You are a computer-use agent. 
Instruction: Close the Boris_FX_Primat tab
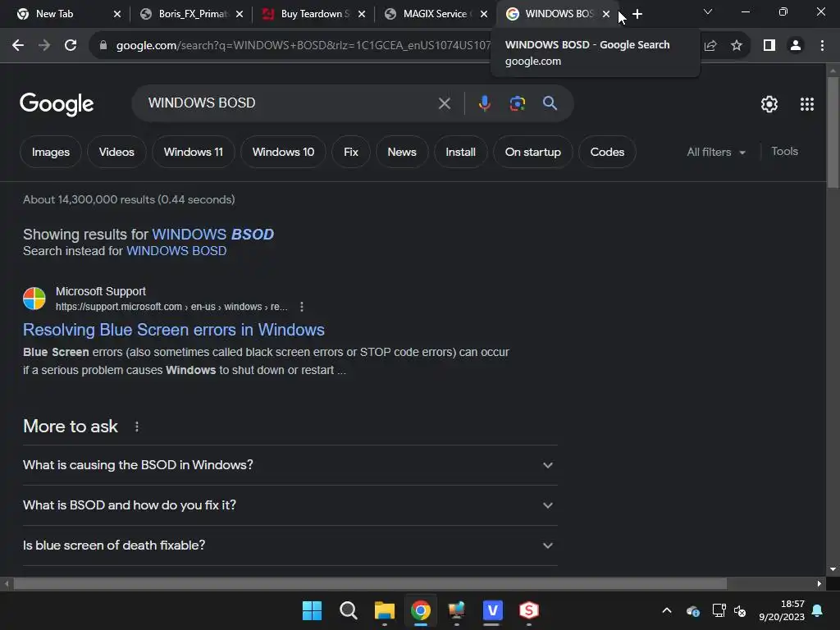(240, 14)
